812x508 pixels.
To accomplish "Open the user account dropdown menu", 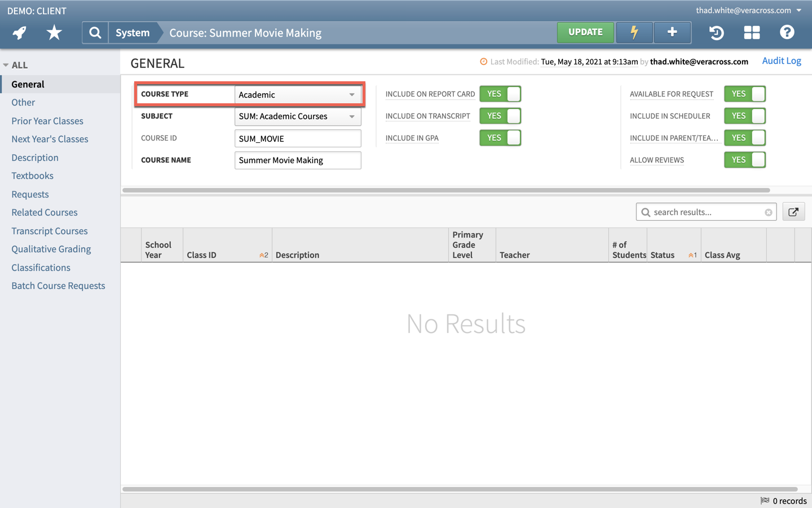I will coord(748,10).
